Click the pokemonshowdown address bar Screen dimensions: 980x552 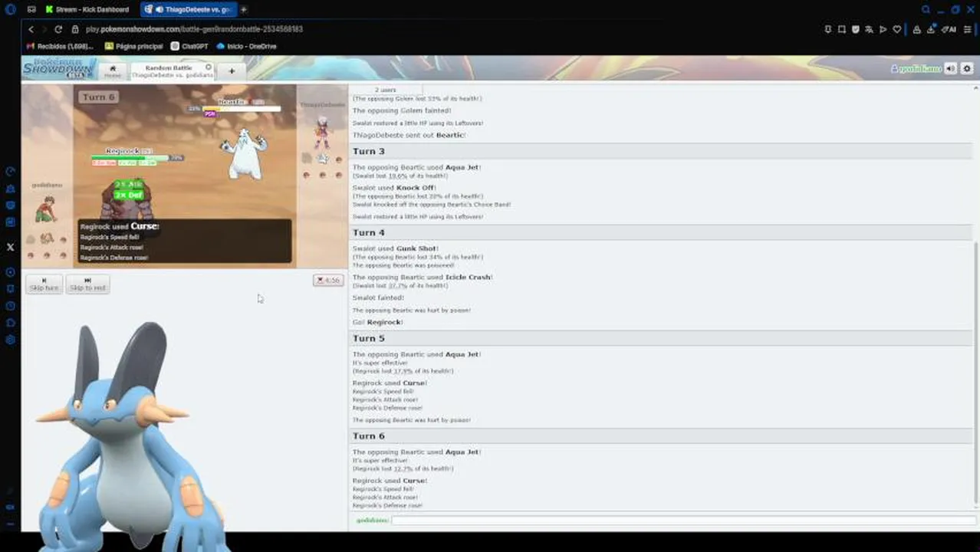(194, 29)
